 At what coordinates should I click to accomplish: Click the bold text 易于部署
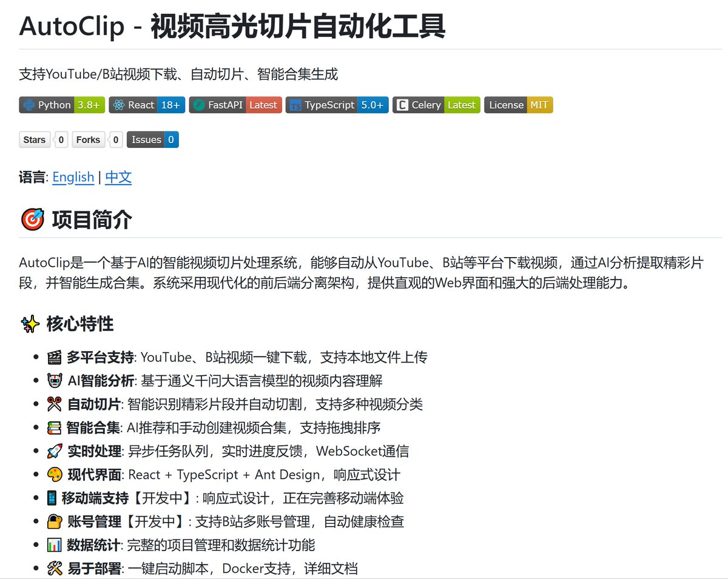coord(94,569)
